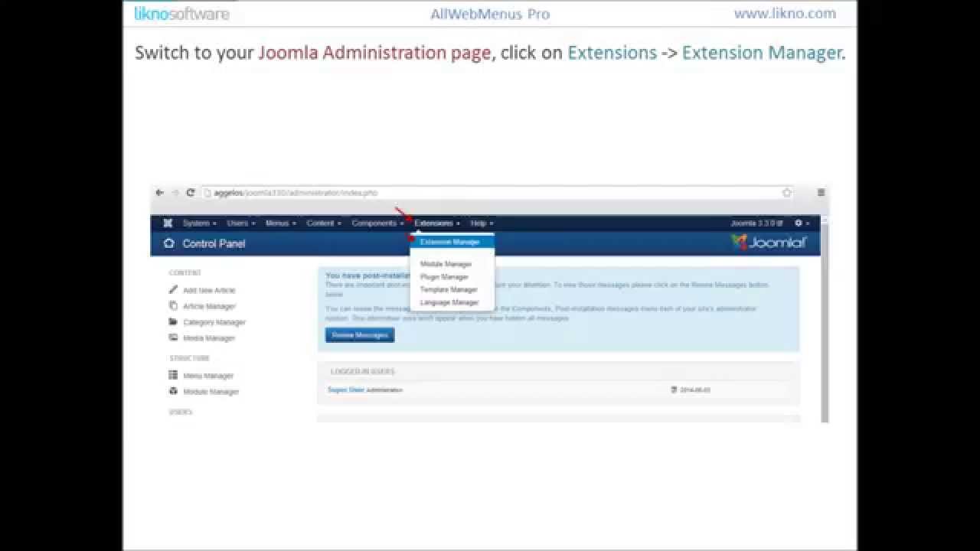Open the Media Manager sidebar link
Screen dimensions: 980x551
coord(209,337)
